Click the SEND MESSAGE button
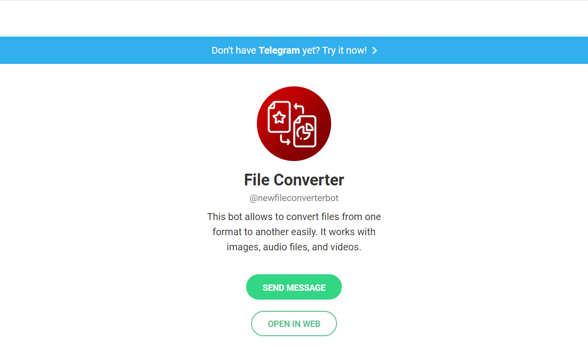 click(294, 287)
